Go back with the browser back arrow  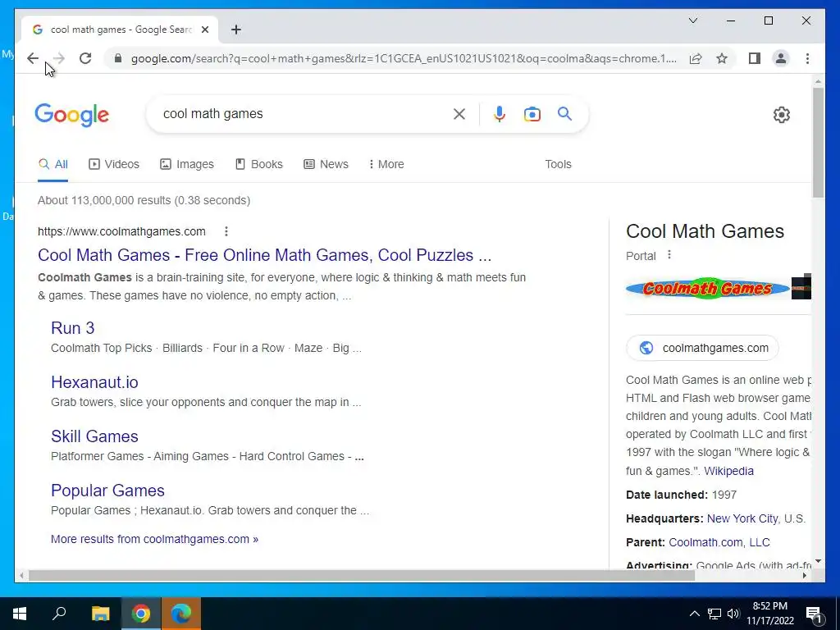click(x=33, y=58)
